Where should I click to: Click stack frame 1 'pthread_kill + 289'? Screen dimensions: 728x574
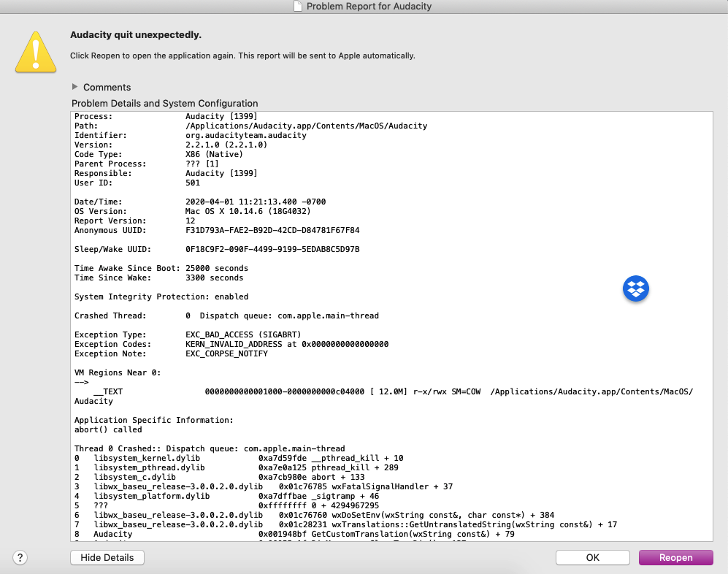[237, 467]
